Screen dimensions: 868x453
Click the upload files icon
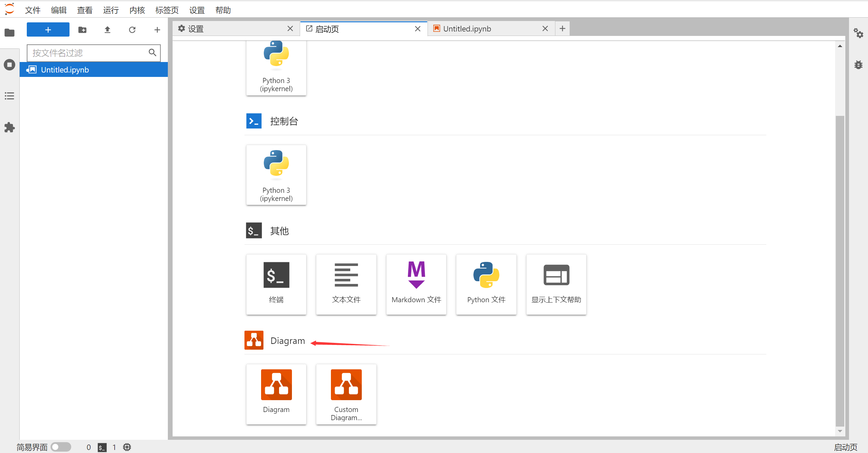coord(107,30)
